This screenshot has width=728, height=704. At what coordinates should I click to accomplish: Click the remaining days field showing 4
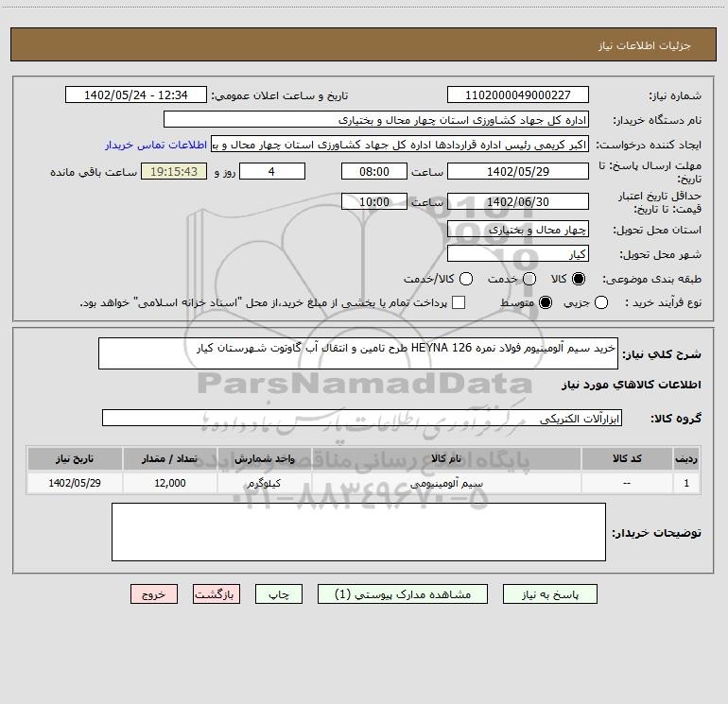tap(272, 171)
